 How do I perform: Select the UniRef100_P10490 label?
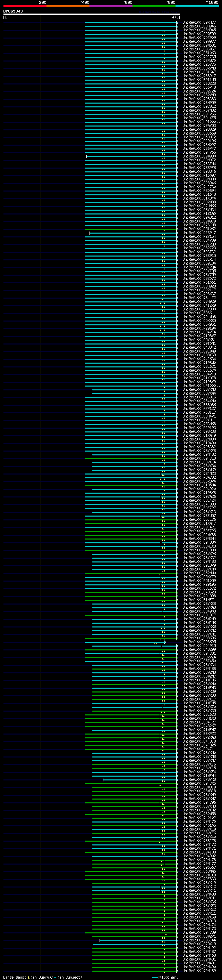pos(199,443)
